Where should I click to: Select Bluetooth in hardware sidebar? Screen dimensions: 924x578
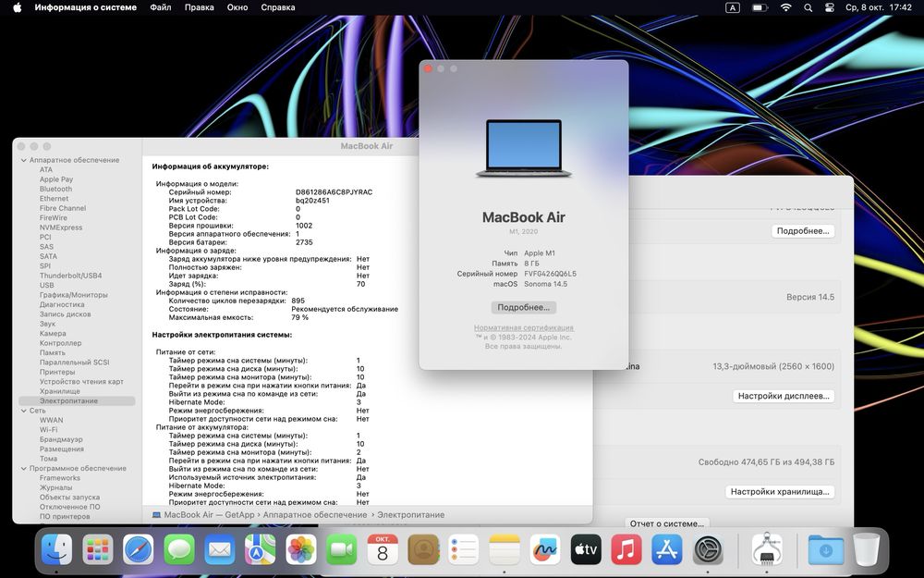pyautogui.click(x=55, y=189)
